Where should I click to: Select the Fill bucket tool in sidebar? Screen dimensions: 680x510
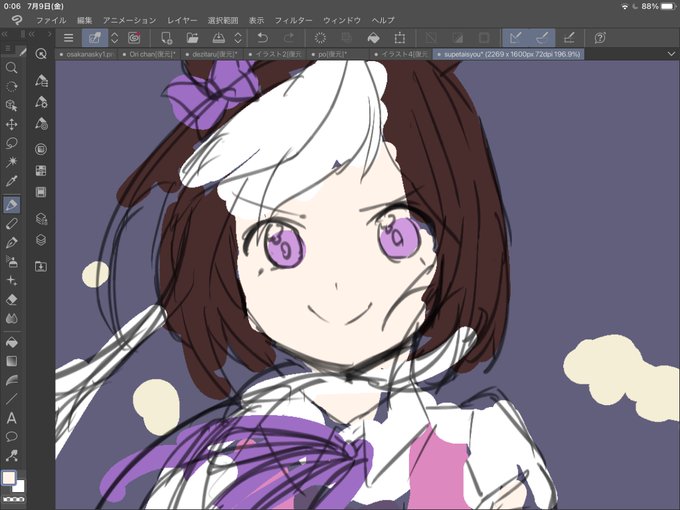(x=12, y=342)
